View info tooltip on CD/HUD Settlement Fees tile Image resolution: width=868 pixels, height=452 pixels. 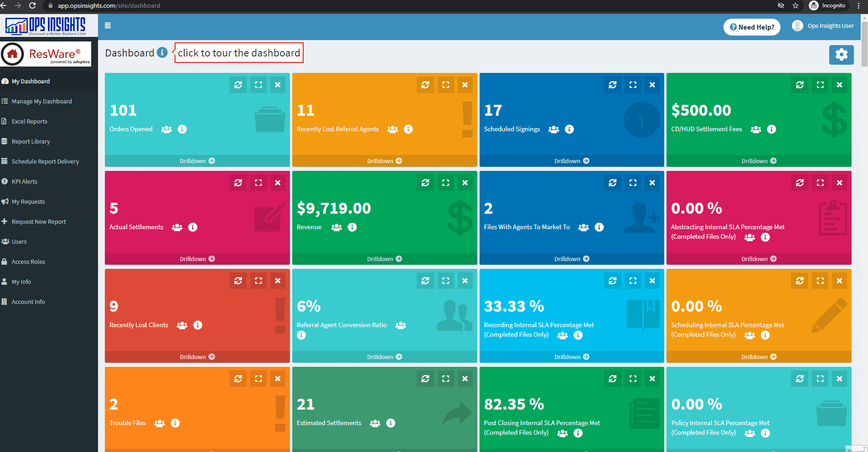pos(771,129)
